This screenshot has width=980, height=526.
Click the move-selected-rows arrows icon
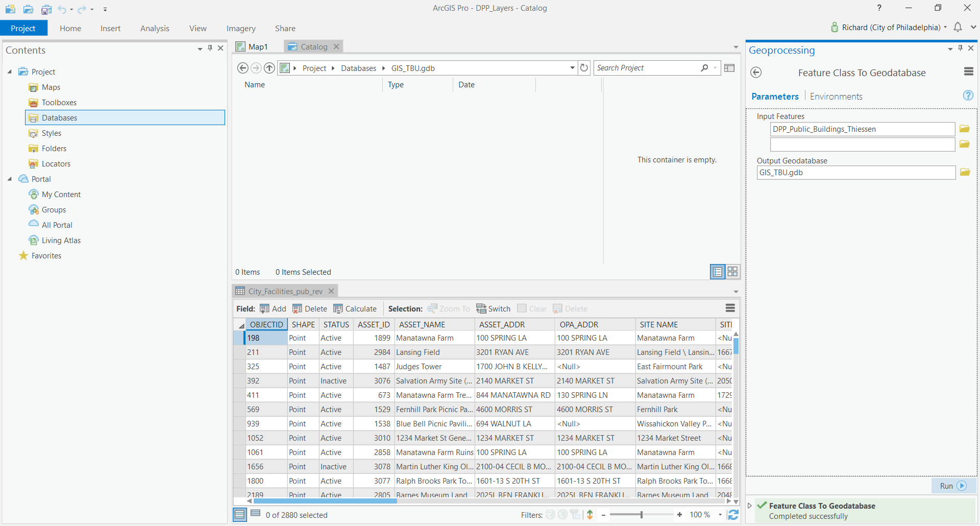point(590,515)
